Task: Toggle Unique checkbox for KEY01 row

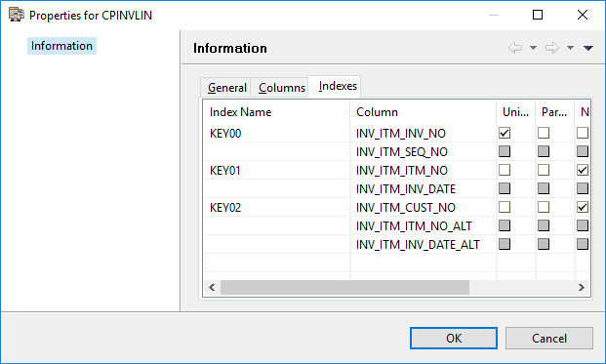Action: (x=505, y=170)
